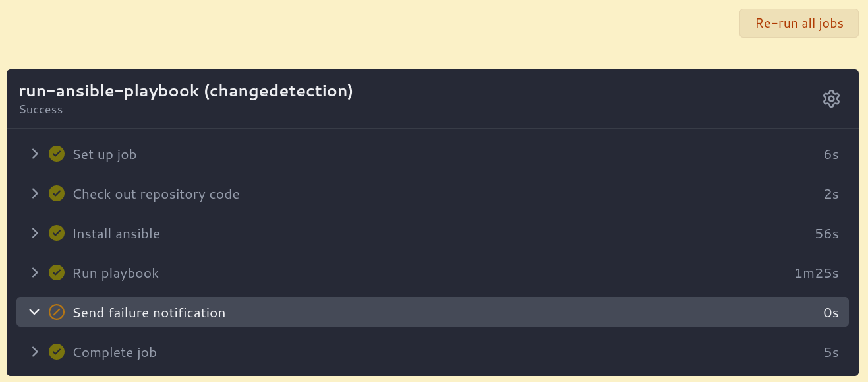Expand the Set up job step
The image size is (868, 382).
click(x=35, y=154)
